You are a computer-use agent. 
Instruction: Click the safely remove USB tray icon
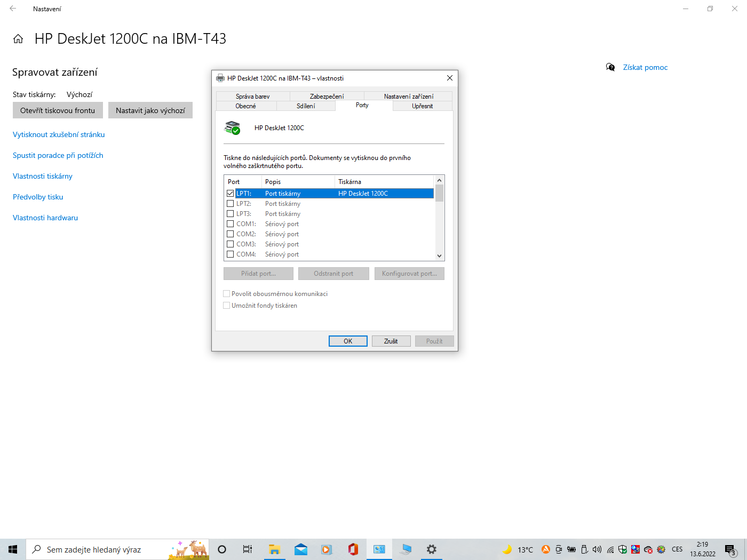click(584, 549)
